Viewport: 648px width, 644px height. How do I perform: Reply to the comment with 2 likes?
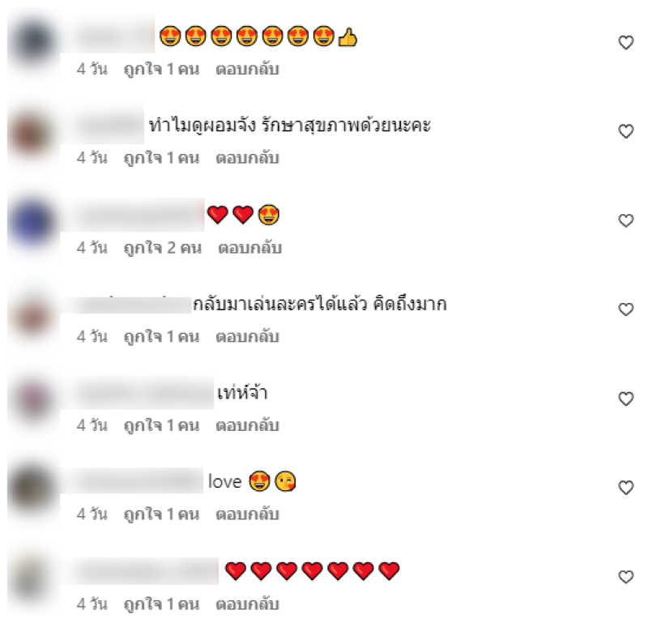249,248
